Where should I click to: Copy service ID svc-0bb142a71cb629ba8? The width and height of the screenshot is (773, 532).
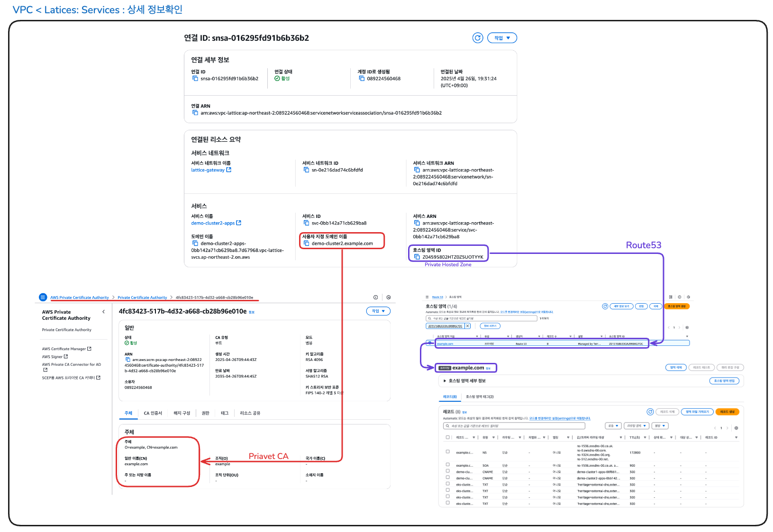click(306, 223)
